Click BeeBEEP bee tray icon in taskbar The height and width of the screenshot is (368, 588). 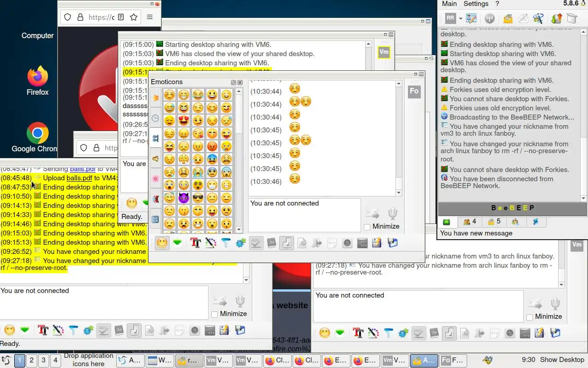click(487, 360)
